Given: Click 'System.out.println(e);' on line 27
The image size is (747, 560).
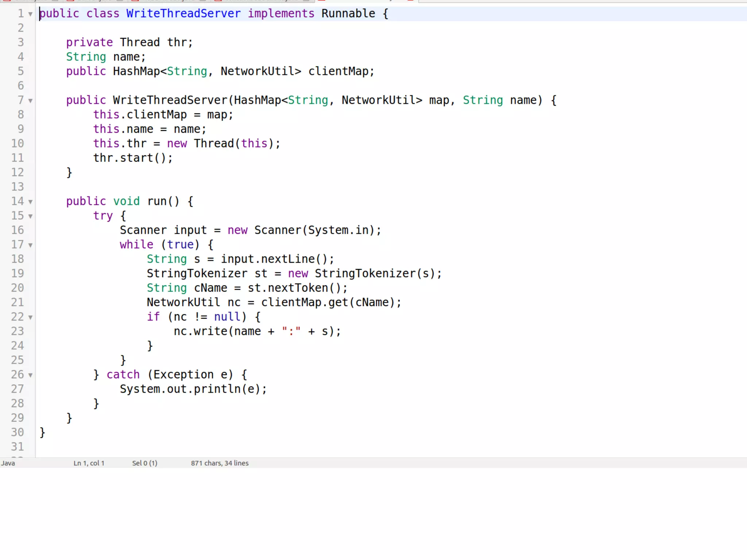Looking at the screenshot, I should point(193,389).
